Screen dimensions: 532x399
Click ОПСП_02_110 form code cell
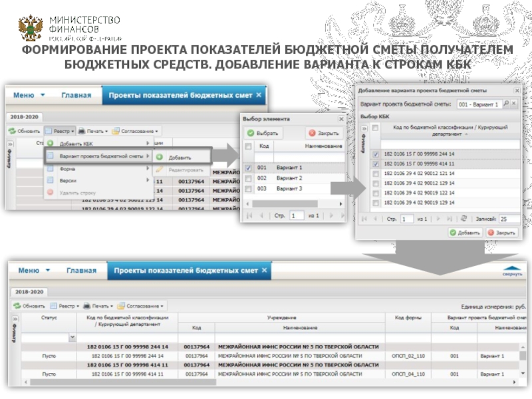tap(408, 356)
